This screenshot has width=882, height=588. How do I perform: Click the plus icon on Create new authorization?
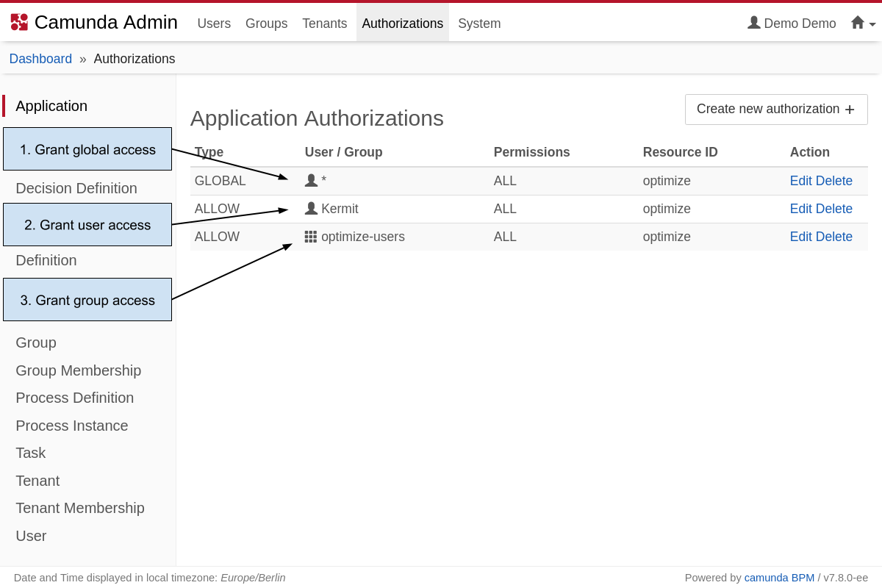850,109
